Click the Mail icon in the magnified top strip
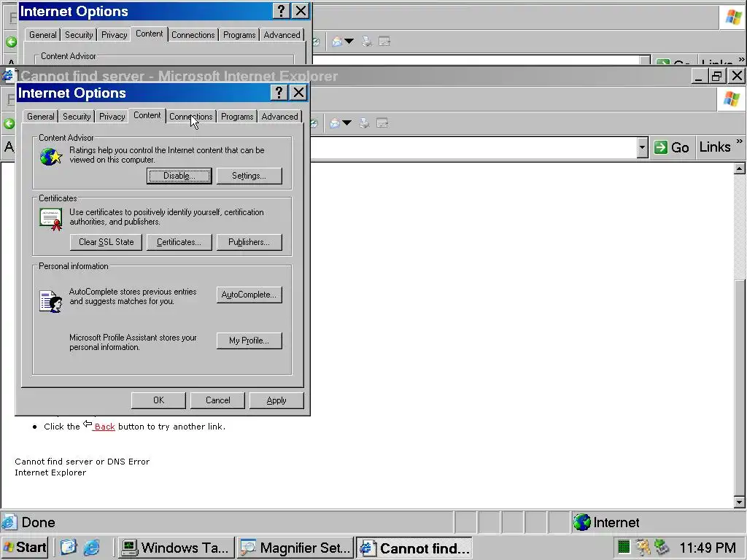The width and height of the screenshot is (747, 560). click(x=337, y=42)
